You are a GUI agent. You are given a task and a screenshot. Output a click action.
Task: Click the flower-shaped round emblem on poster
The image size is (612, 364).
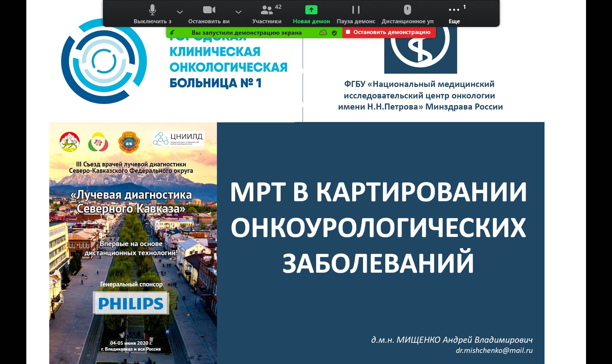98,142
